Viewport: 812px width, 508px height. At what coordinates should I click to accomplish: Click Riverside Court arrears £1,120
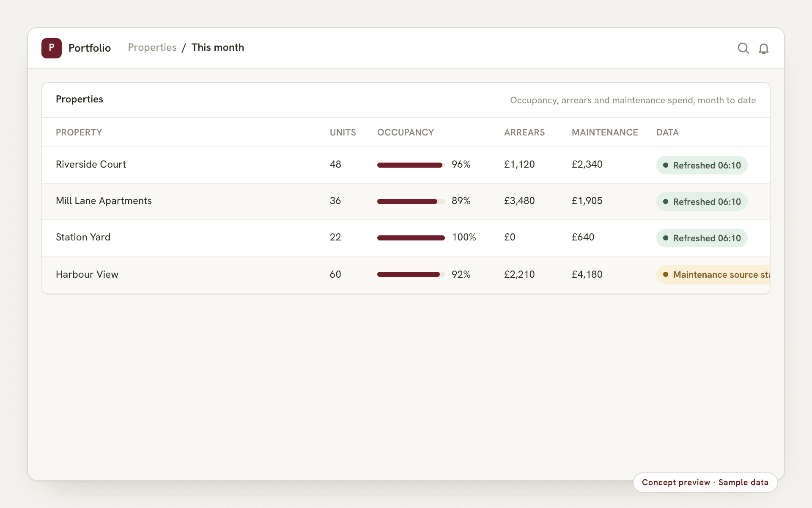point(519,164)
